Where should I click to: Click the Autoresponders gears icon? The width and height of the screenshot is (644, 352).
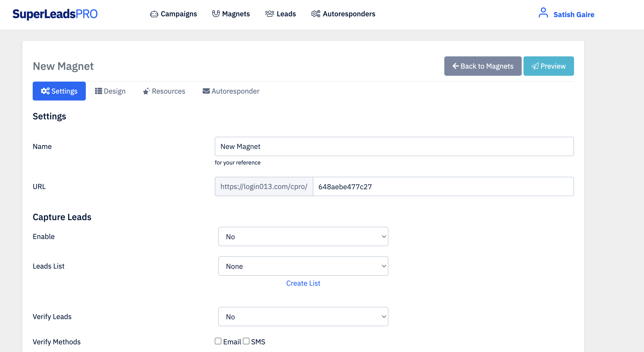click(x=316, y=14)
